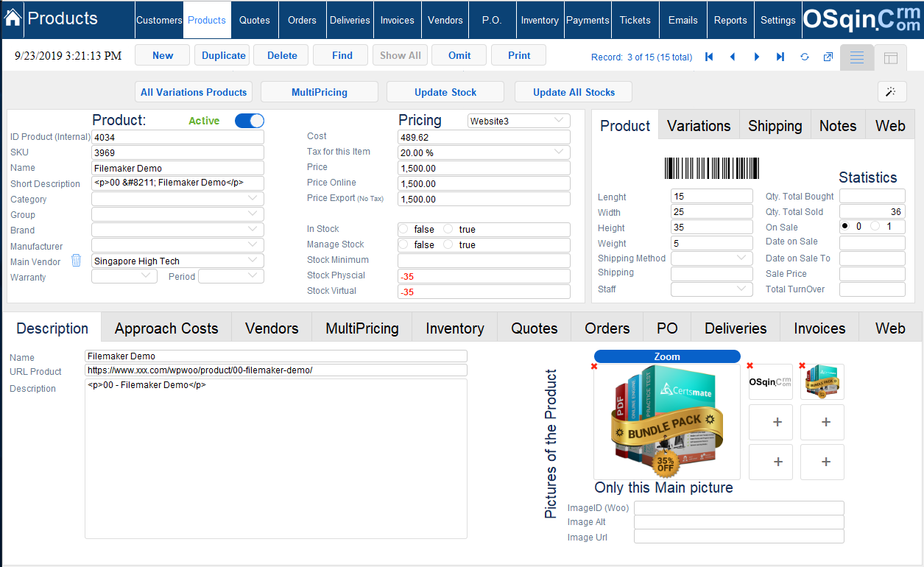The width and height of the screenshot is (924, 567).
Task: Open the Staff dropdown
Action: pos(712,289)
